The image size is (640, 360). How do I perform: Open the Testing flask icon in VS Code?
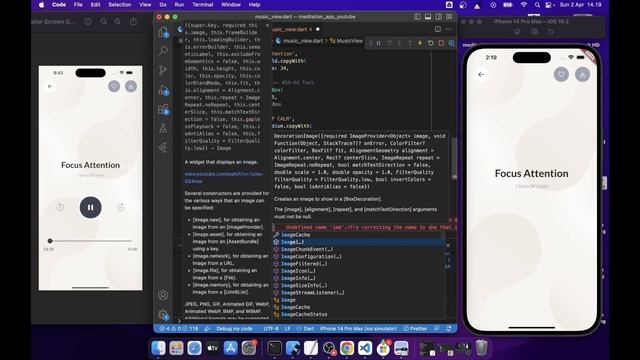tap(163, 128)
